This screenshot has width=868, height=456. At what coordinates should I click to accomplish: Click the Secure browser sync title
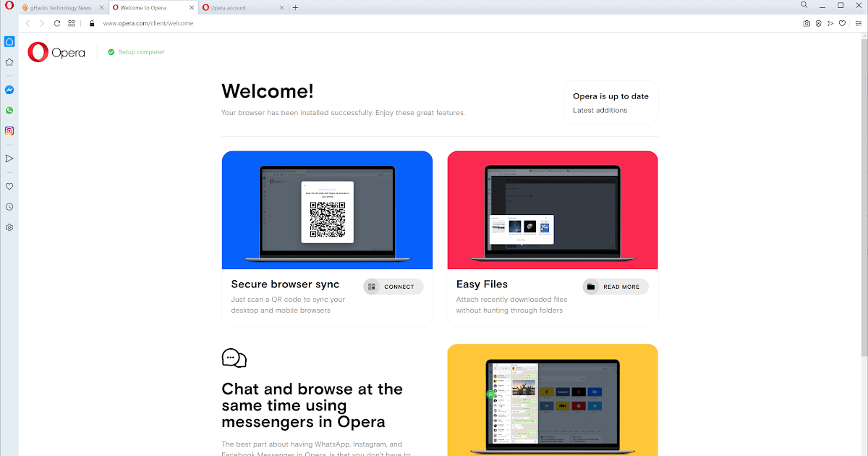point(285,284)
